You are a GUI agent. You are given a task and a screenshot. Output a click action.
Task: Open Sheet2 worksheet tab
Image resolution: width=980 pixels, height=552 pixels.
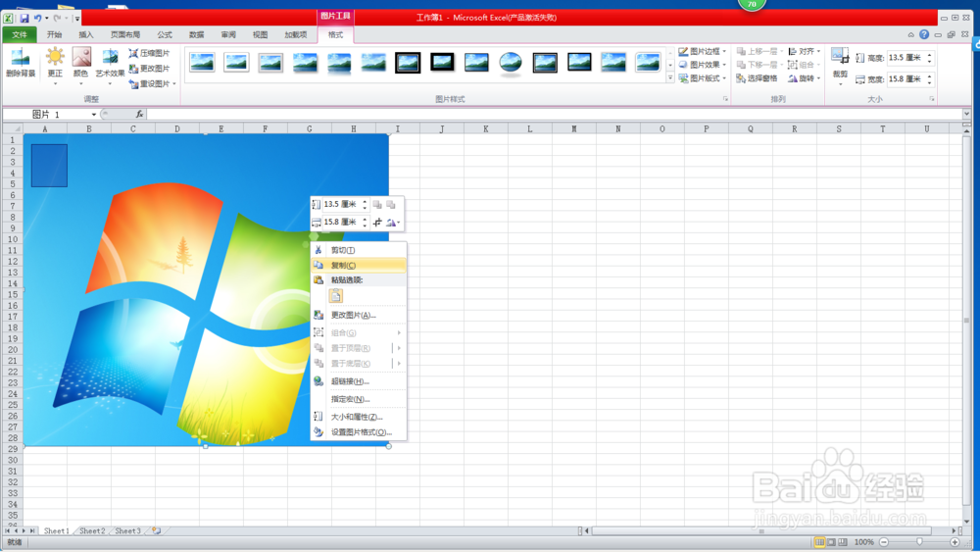92,530
